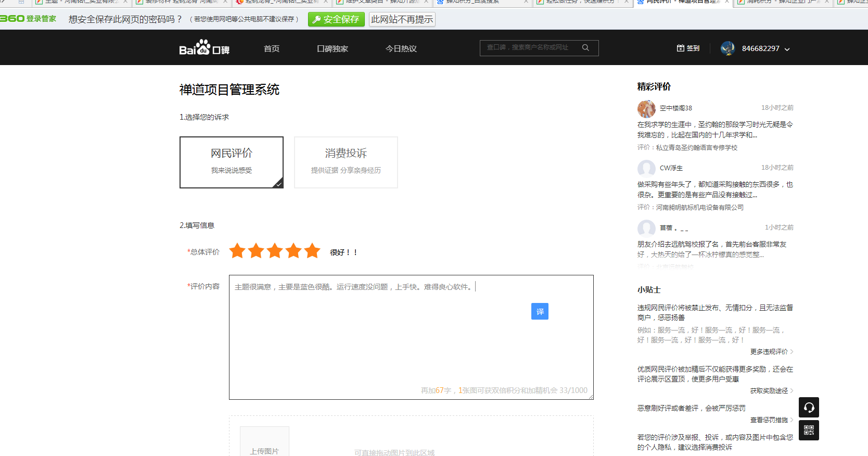Click the review text starting 做采购有些年头了
The image size is (868, 456).
(x=715, y=189)
